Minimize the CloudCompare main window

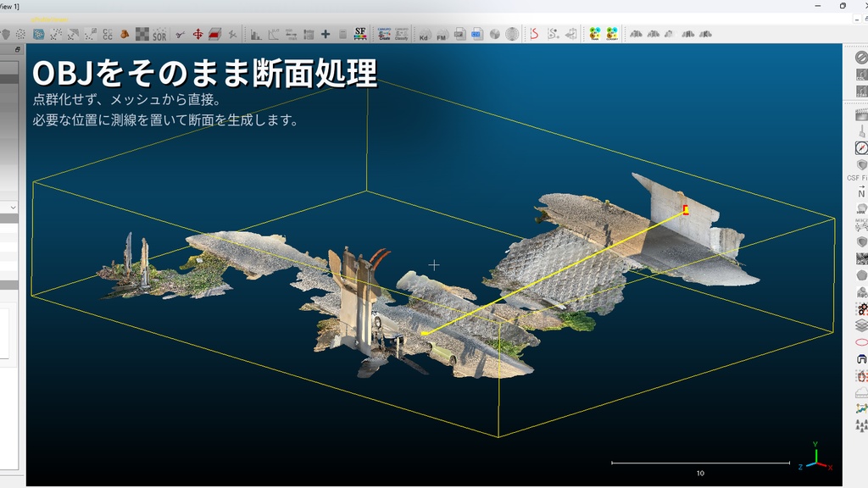(x=818, y=6)
